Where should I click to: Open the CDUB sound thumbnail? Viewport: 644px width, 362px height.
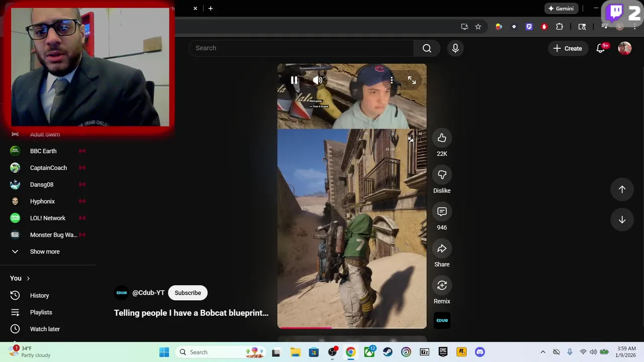442,320
